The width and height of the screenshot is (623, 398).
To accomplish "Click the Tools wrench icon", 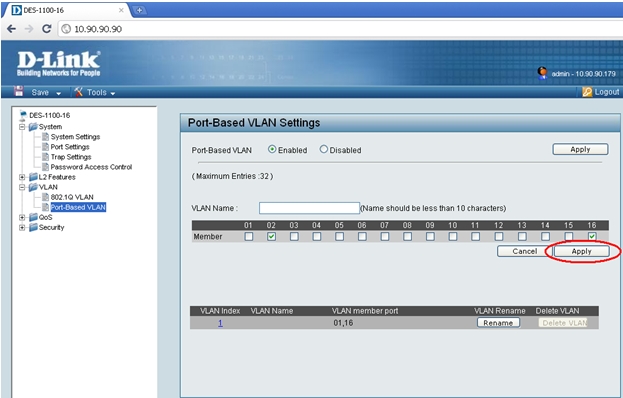I will click(x=78, y=92).
